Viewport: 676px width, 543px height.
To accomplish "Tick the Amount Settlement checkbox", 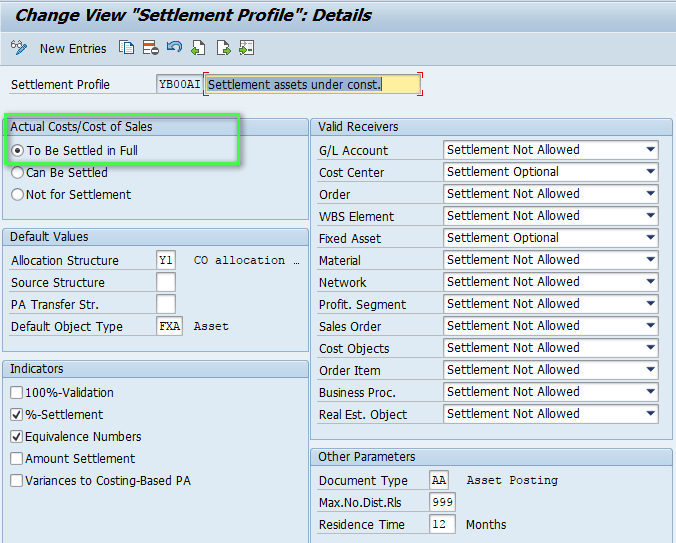I will tap(17, 459).
